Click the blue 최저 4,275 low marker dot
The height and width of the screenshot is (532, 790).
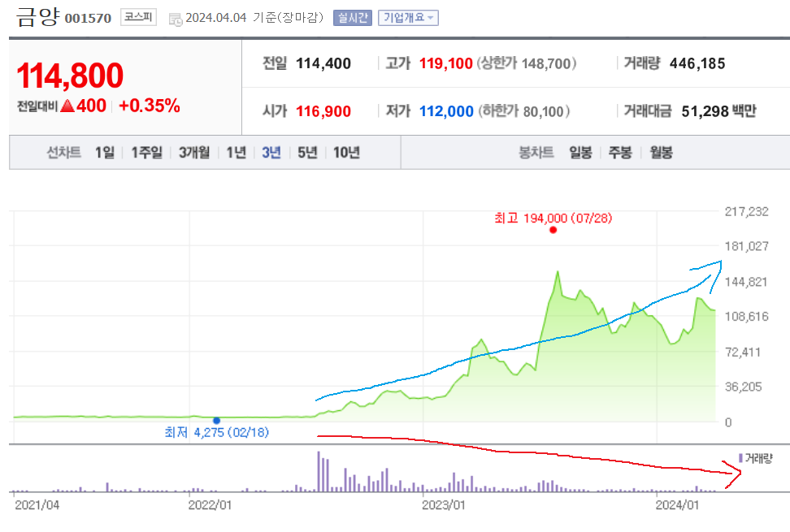[217, 420]
